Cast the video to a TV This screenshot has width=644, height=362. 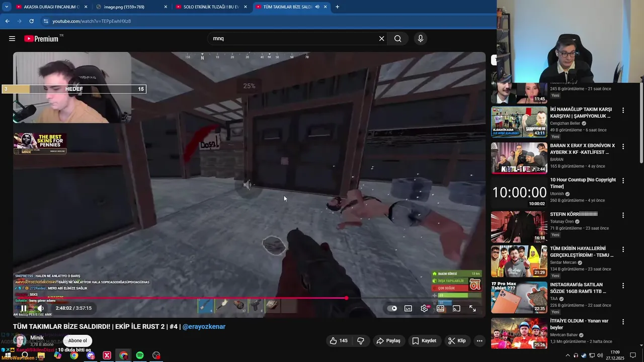[x=456, y=309]
